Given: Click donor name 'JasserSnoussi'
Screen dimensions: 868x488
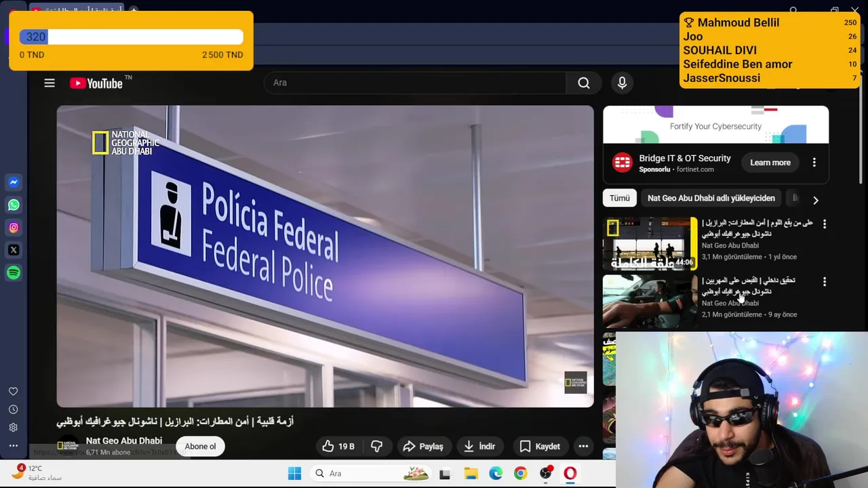Looking at the screenshot, I should [722, 78].
